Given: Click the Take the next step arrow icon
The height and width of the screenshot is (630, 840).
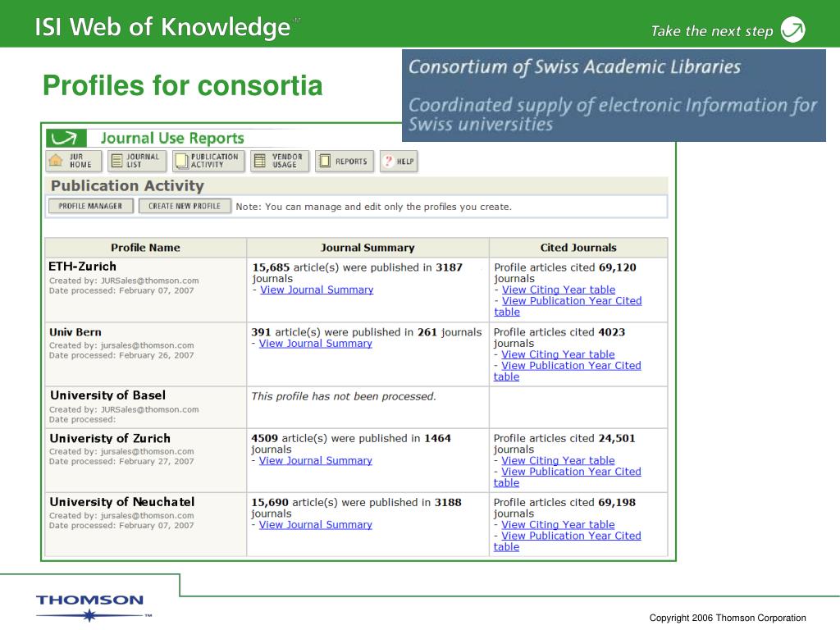Looking at the screenshot, I should click(x=793, y=30).
